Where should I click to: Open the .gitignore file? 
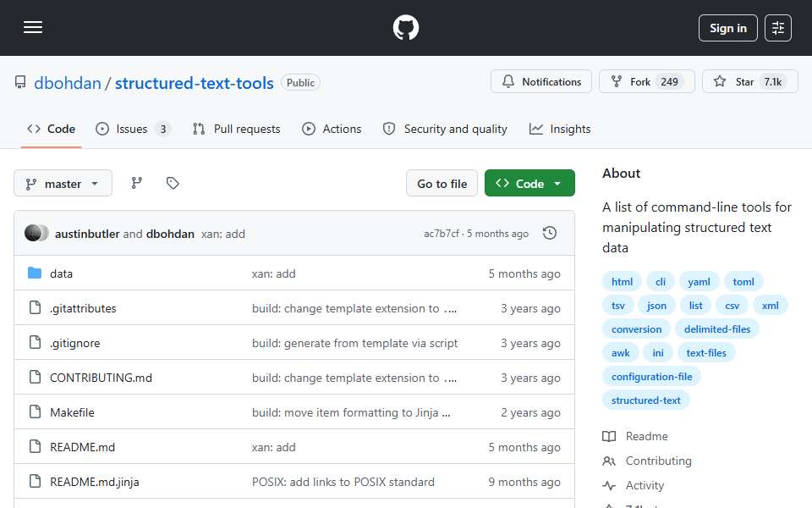(x=75, y=343)
